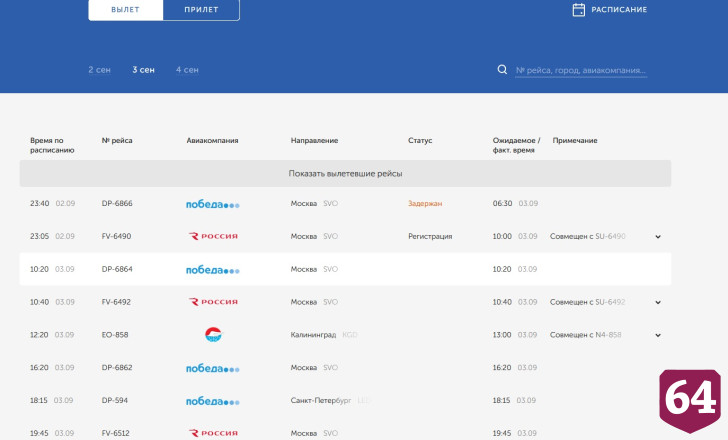Select the 4 сен date tab
Viewport: 728px width, 440px height.
pos(187,70)
